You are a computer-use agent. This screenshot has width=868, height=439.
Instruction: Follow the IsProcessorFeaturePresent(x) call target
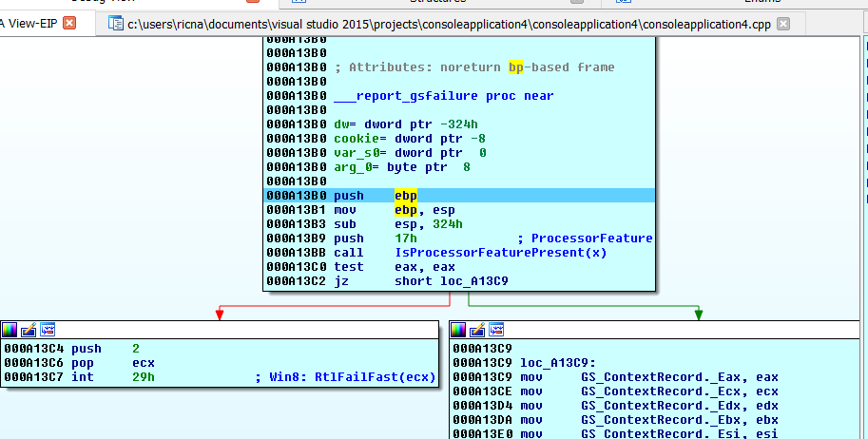point(500,253)
